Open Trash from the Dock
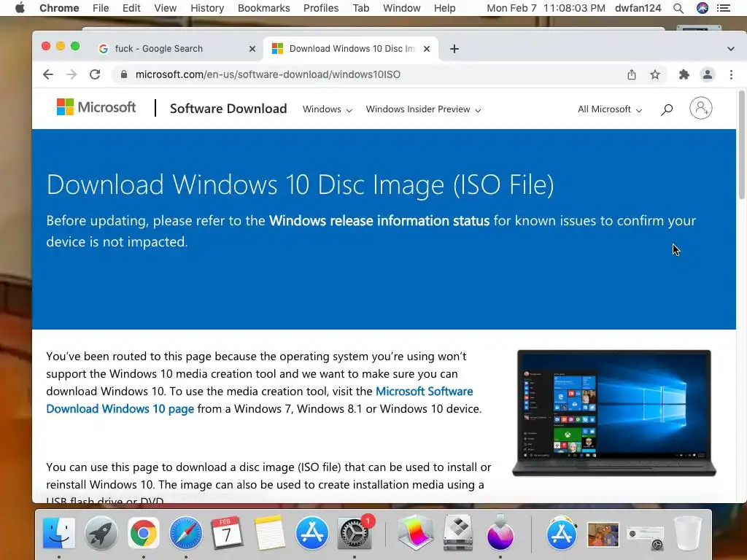Image resolution: width=747 pixels, height=560 pixels. [x=688, y=533]
